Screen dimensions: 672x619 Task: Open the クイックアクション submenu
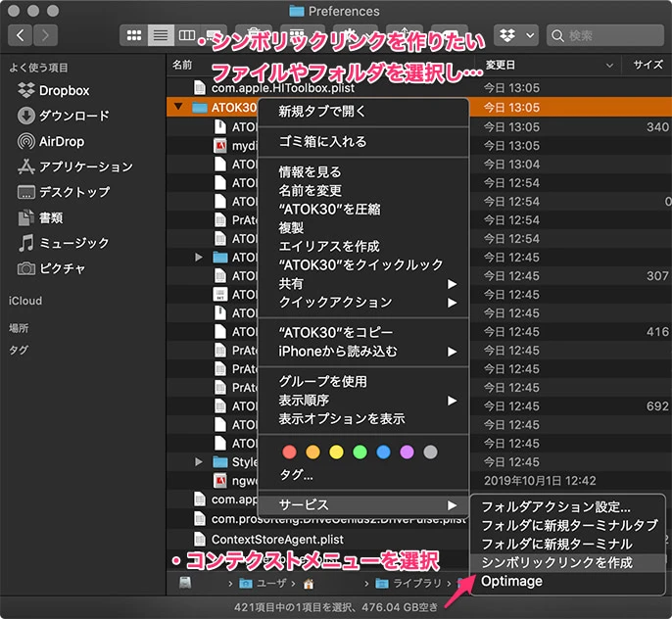363,303
